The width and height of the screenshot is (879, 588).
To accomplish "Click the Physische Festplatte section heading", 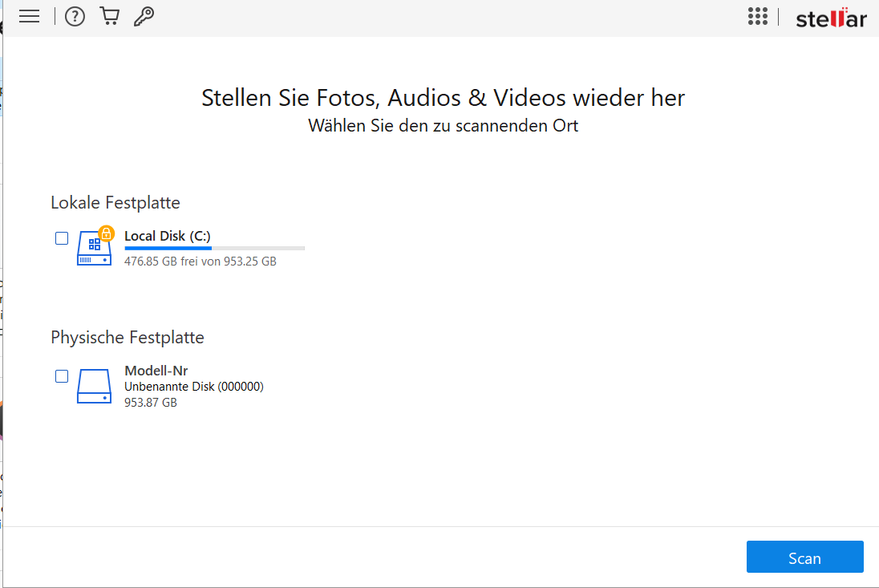I will coord(127,337).
